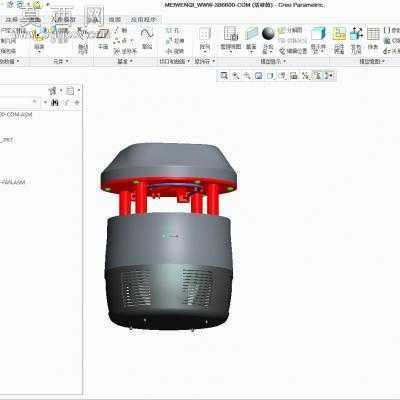Click the 截面 section tool

tap(251, 40)
